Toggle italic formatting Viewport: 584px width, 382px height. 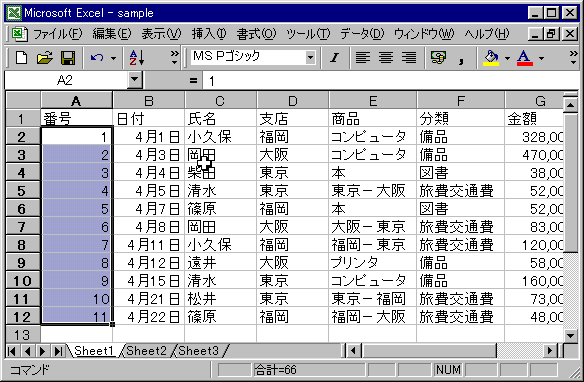pyautogui.click(x=334, y=58)
